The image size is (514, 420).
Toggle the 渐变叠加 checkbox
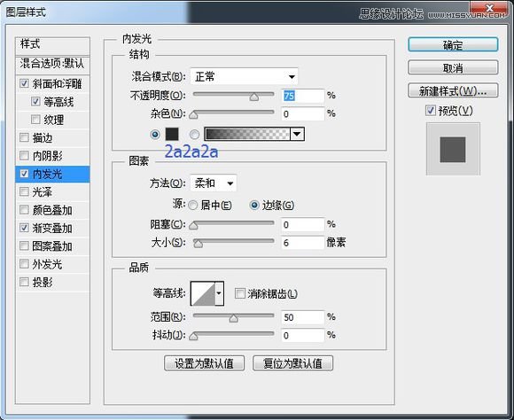pyautogui.click(x=24, y=228)
